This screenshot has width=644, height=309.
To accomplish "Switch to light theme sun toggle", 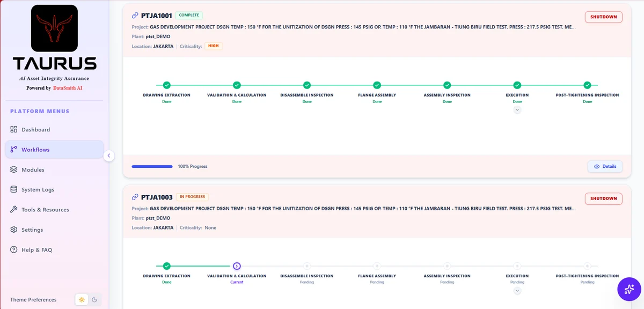I will [x=82, y=300].
